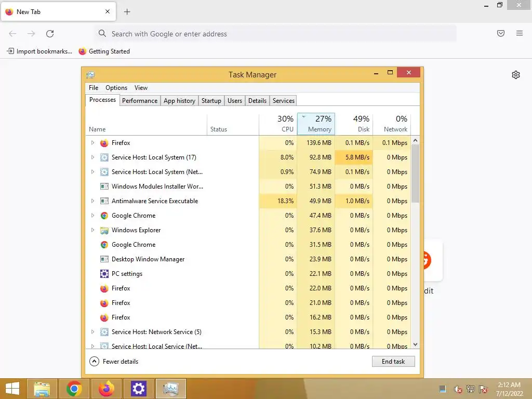This screenshot has height=399, width=532.
Task: Switch to the Users tab
Action: coord(235,101)
